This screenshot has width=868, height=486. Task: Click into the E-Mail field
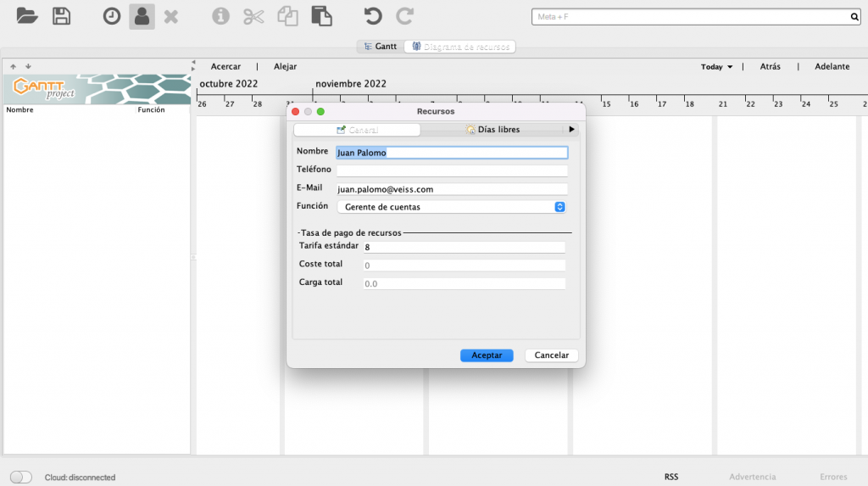tap(451, 190)
